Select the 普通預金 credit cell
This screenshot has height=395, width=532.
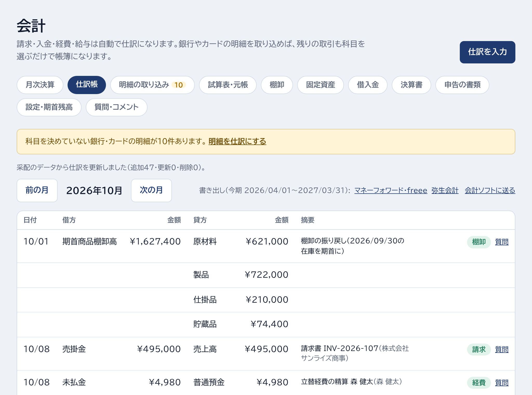(x=209, y=383)
